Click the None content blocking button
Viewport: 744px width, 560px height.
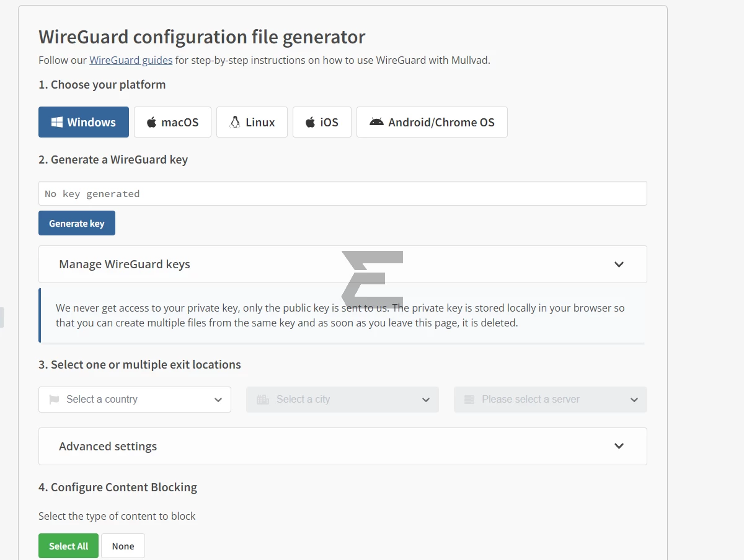(x=123, y=546)
